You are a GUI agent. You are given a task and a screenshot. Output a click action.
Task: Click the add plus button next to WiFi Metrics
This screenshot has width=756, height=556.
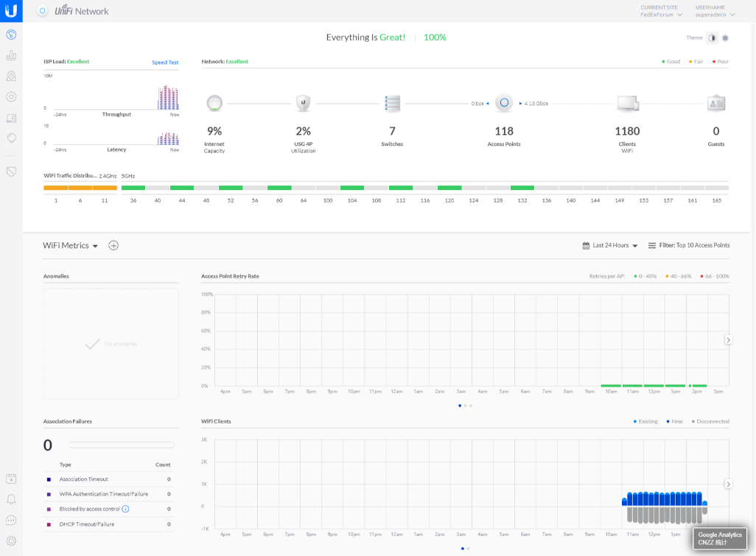tap(113, 246)
